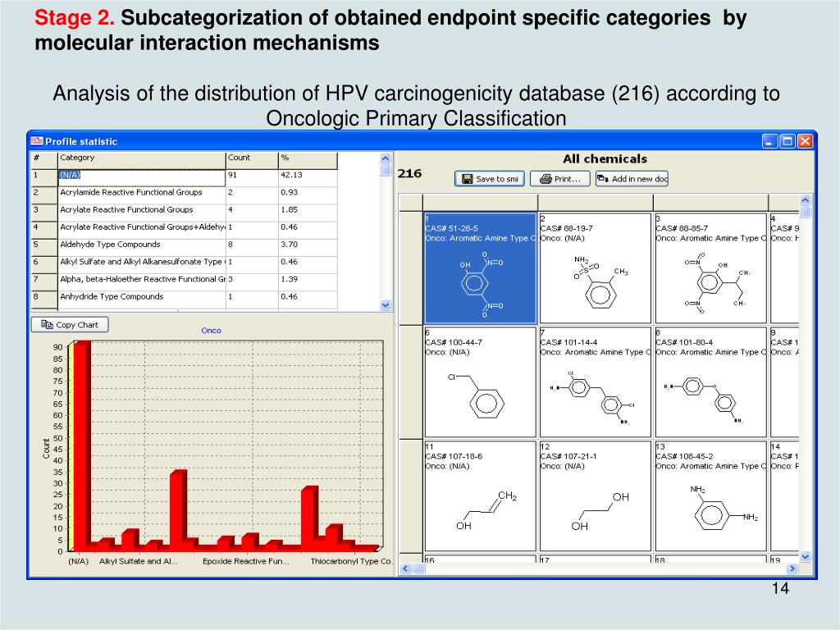Click chemicals grid scroll right arrow

tap(792, 568)
